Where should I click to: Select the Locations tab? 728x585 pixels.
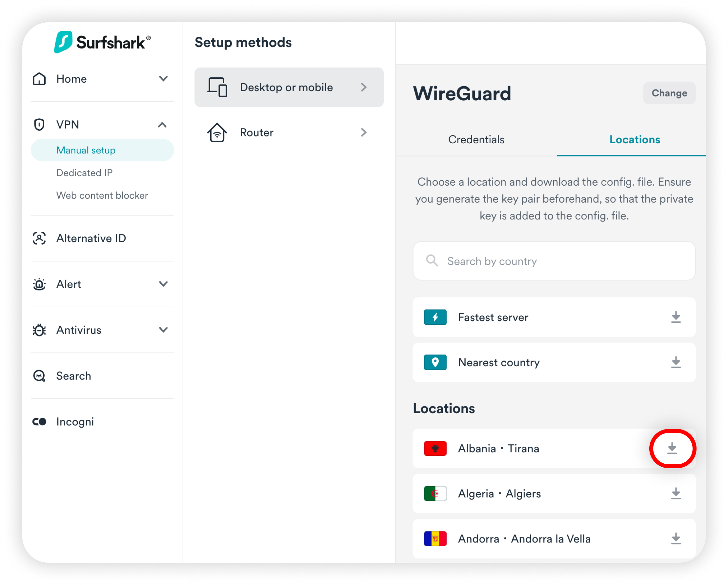click(x=635, y=140)
